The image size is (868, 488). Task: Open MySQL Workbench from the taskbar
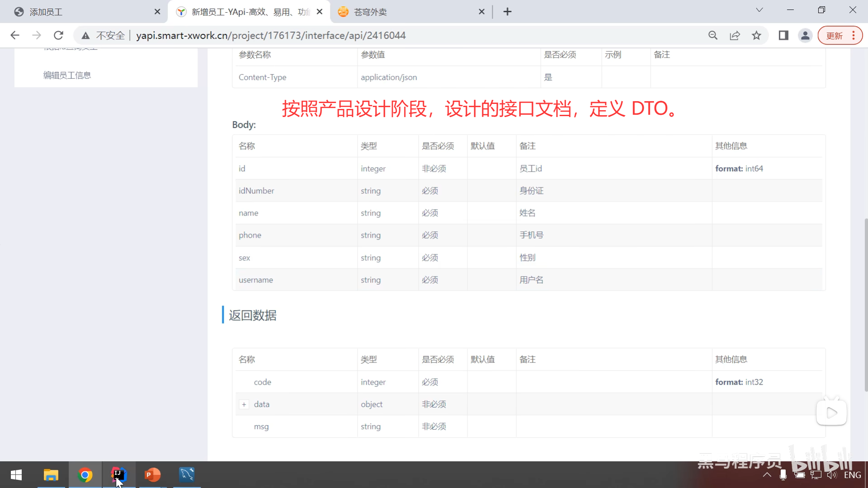coord(186,475)
